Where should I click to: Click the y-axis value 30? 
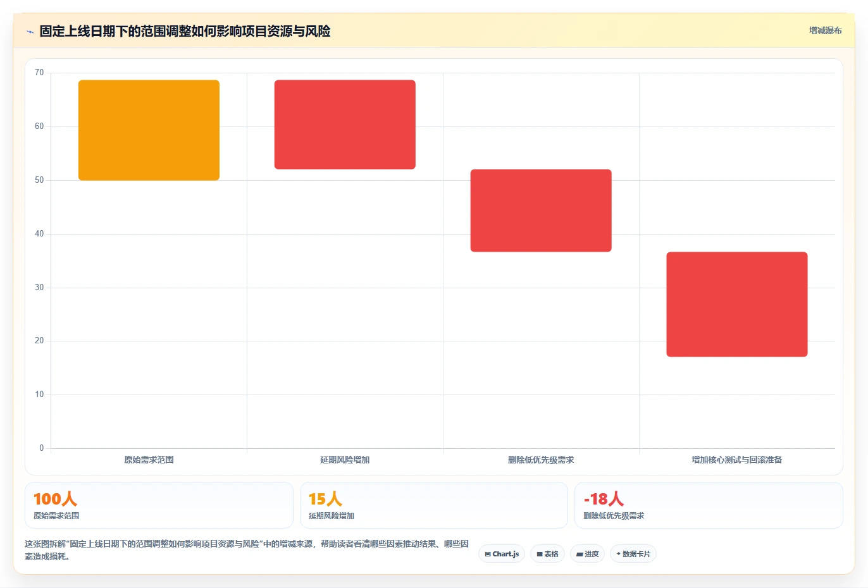(x=39, y=288)
